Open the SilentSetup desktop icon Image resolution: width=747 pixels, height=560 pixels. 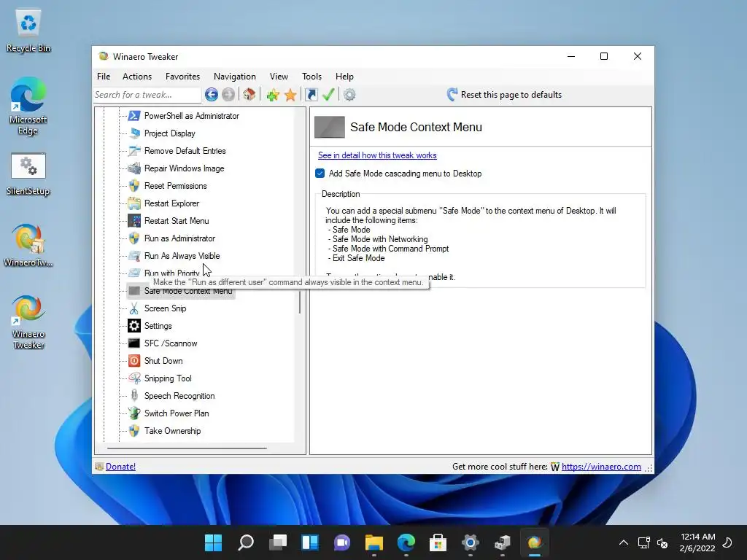[x=28, y=174]
